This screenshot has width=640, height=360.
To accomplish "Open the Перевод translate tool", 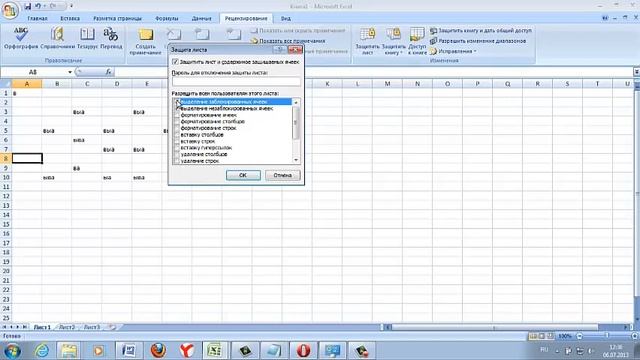I will click(x=111, y=38).
